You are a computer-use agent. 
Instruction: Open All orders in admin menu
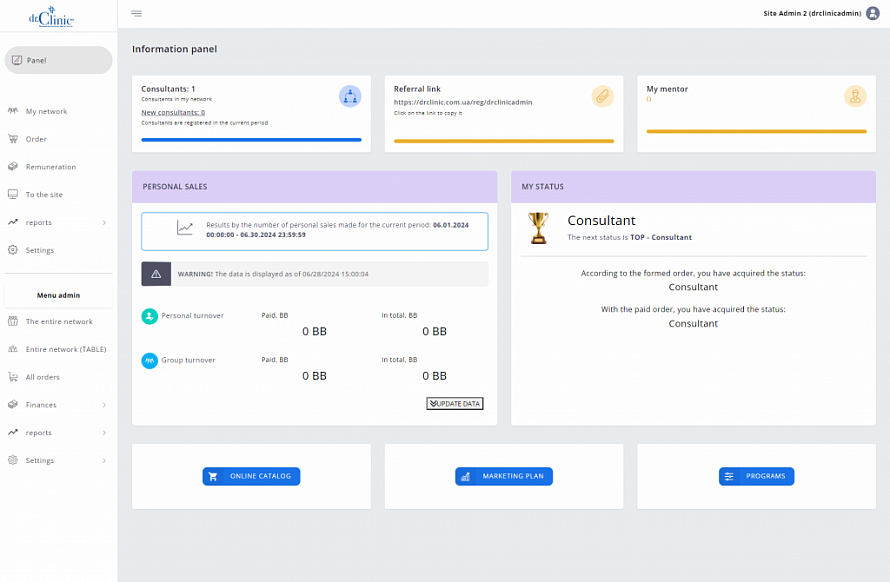tap(43, 377)
